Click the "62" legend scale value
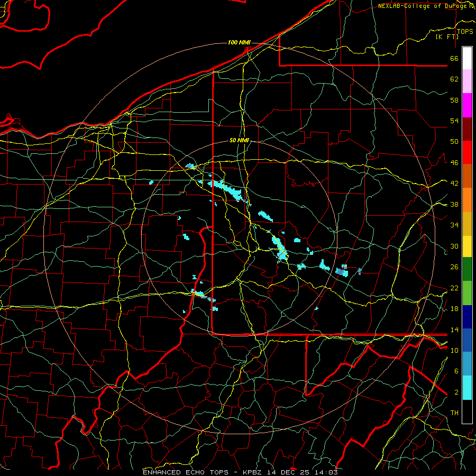The width and height of the screenshot is (476, 476). point(454,79)
